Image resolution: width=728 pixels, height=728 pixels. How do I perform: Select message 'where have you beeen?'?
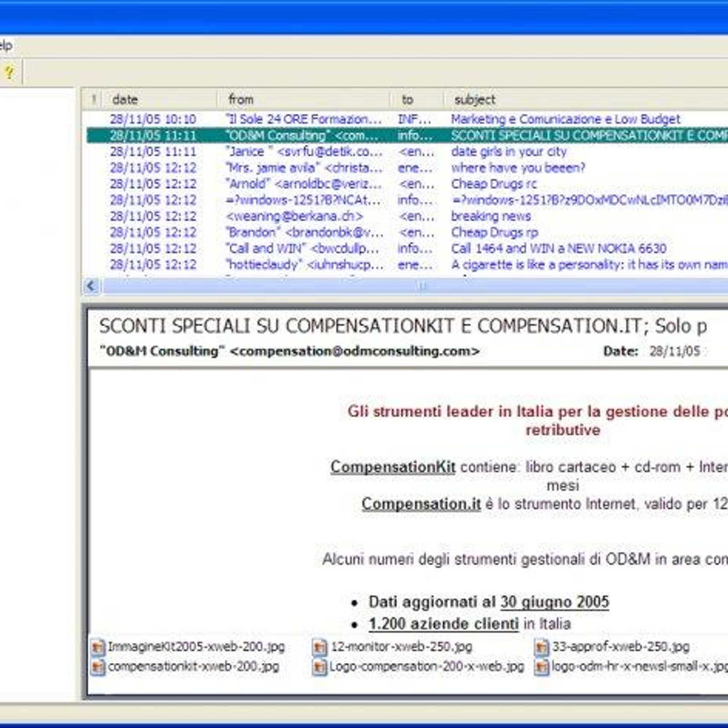coord(407,168)
